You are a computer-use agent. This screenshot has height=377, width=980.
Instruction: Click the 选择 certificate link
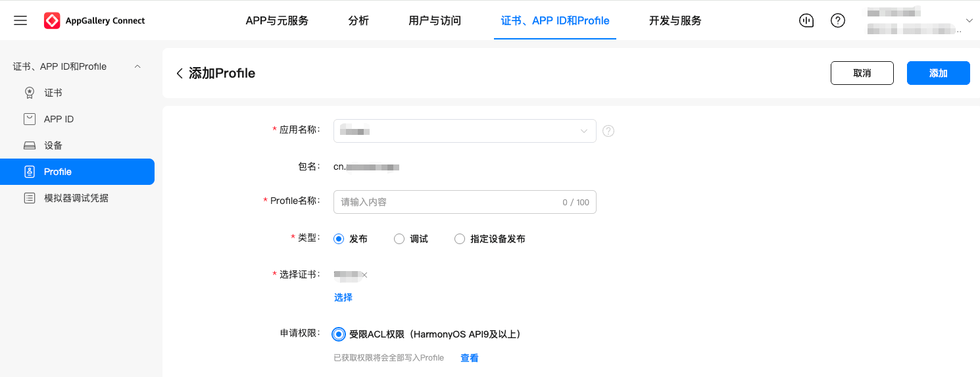tap(343, 297)
